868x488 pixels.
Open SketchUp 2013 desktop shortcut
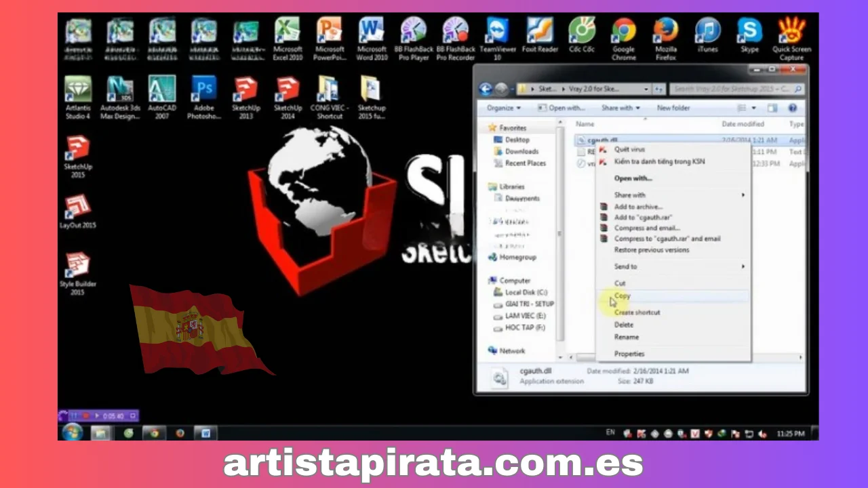click(245, 98)
